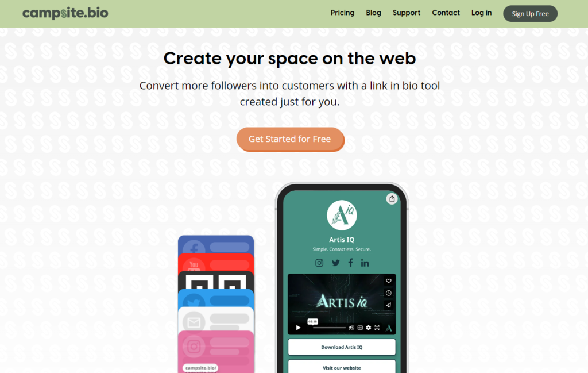Viewport: 588px width, 373px height.
Task: Open the Pricing menu item
Action: click(x=342, y=13)
